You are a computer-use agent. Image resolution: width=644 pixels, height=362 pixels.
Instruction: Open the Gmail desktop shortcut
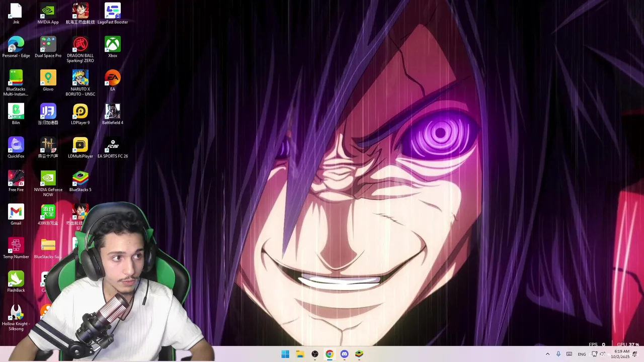click(x=16, y=215)
